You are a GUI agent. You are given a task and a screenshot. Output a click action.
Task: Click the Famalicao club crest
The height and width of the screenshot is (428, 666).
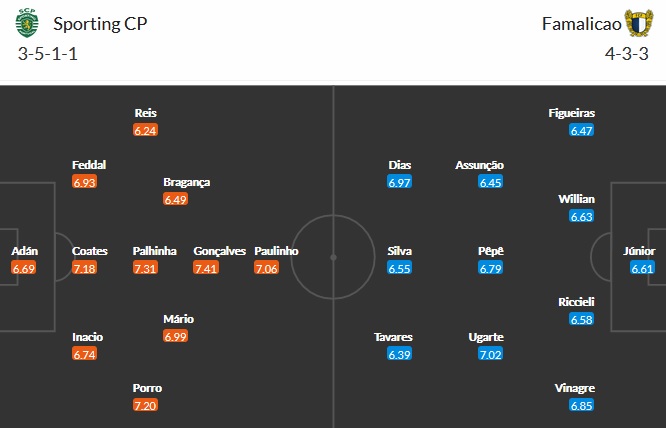click(637, 23)
